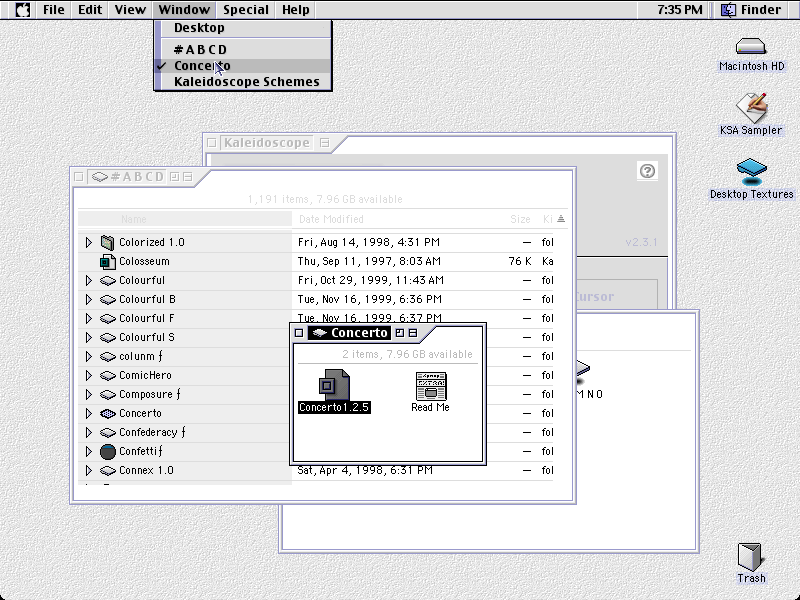This screenshot has width=800, height=600.
Task: Click the folder proxy icon in Concerto title bar
Action: (x=319, y=333)
